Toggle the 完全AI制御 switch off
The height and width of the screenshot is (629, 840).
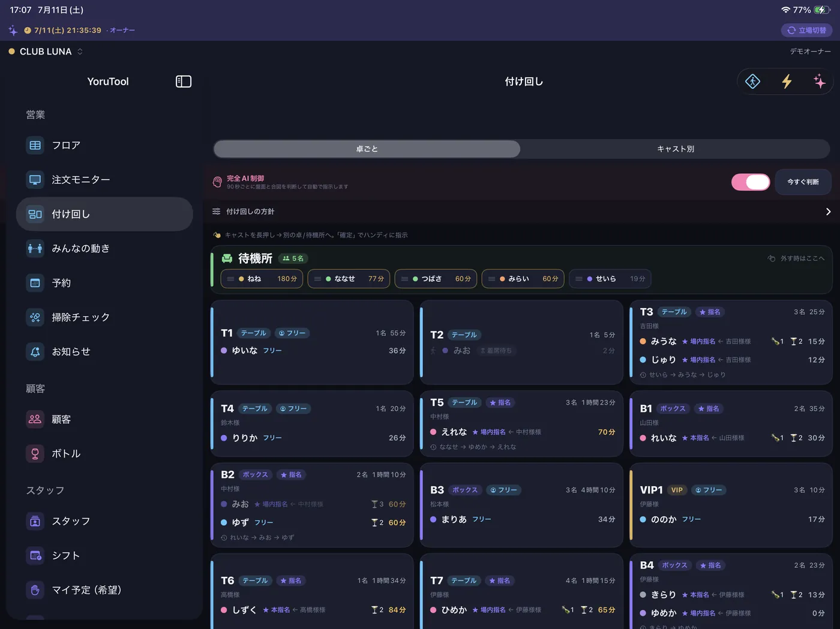coord(751,182)
